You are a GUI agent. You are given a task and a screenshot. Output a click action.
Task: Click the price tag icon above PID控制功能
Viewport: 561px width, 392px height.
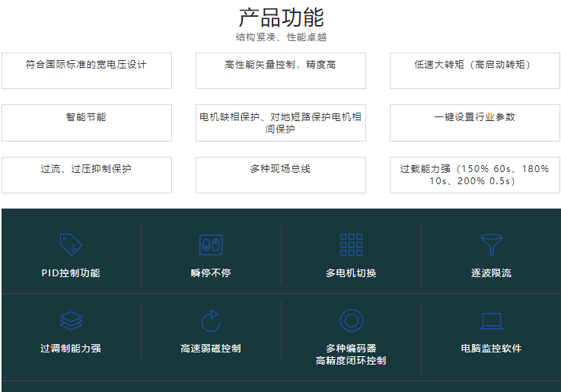[71, 244]
